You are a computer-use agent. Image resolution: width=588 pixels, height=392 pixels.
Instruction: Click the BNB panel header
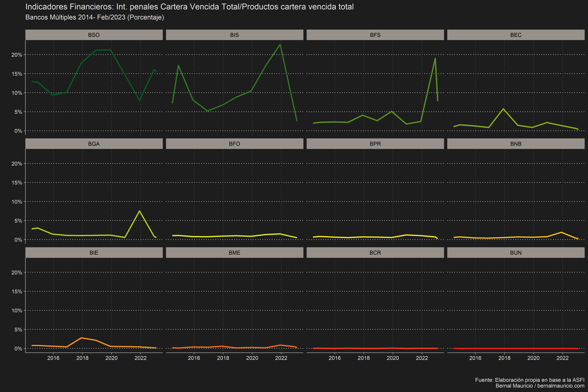(x=516, y=144)
